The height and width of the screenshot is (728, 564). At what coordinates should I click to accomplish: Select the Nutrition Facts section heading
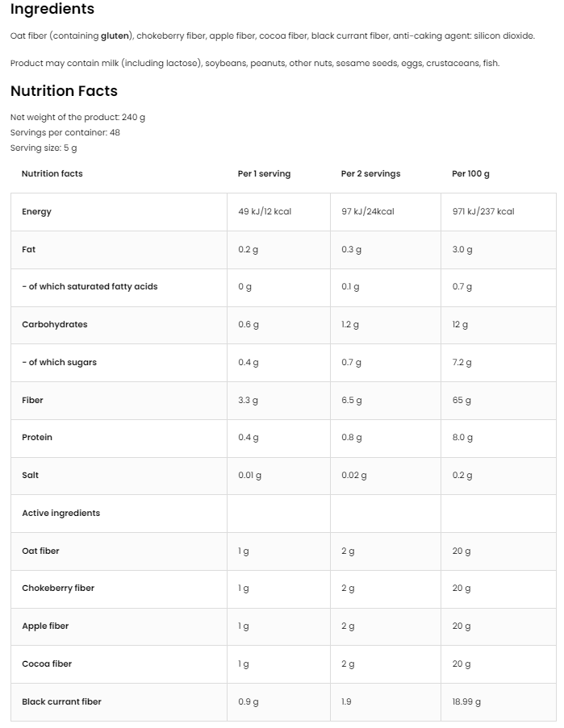(x=64, y=91)
